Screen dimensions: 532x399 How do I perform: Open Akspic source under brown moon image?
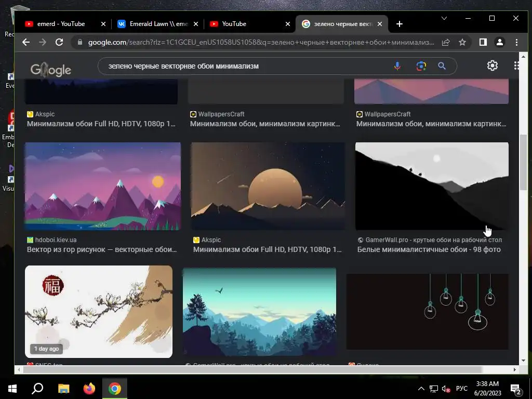pyautogui.click(x=207, y=240)
